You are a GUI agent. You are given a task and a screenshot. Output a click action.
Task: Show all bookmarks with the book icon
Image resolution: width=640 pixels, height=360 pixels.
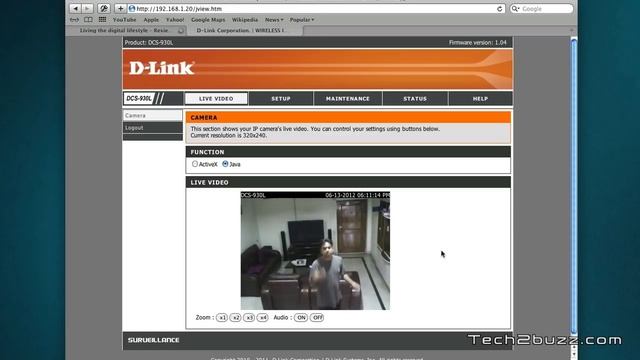coord(88,20)
